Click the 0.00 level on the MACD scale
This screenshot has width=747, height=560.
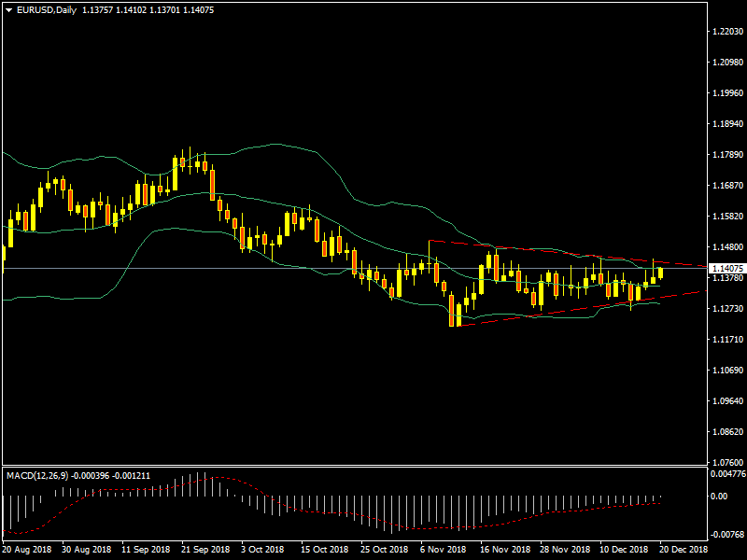[x=719, y=496]
